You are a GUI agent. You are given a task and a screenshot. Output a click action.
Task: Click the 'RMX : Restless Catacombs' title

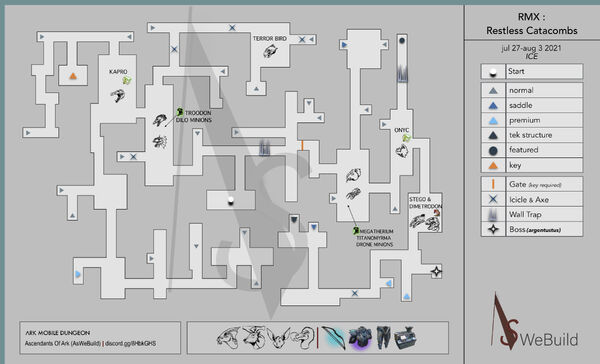coord(532,24)
